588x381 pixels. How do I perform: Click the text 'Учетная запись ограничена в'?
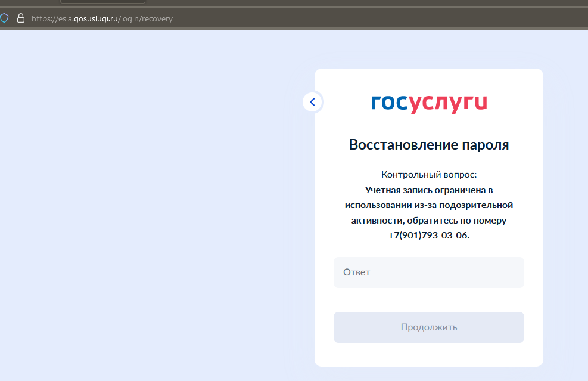(428, 190)
